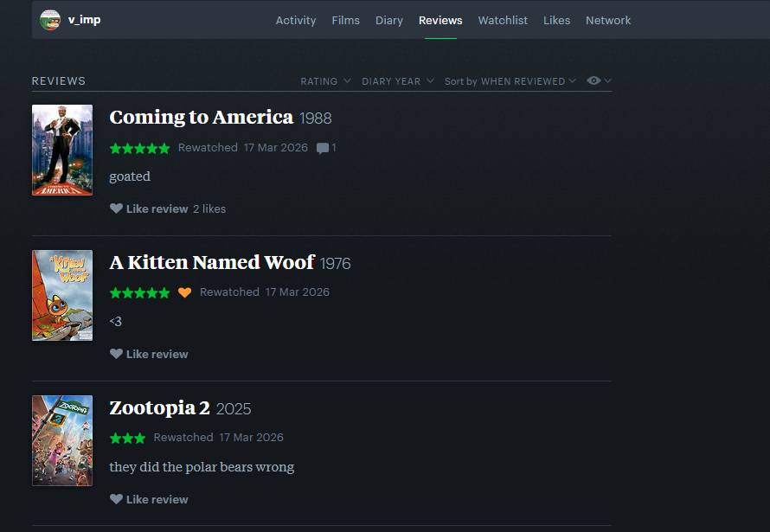Open the Network tab

(x=608, y=21)
